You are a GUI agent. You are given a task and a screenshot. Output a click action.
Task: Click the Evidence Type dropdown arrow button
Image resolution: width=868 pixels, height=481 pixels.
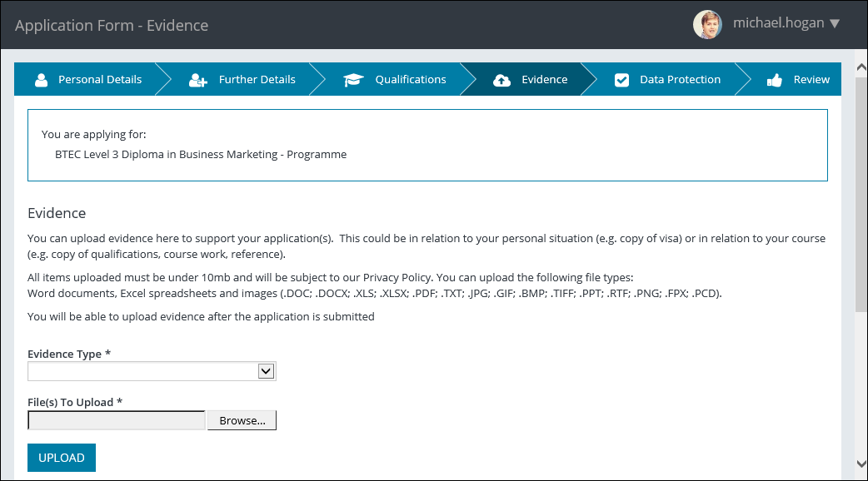[266, 370]
